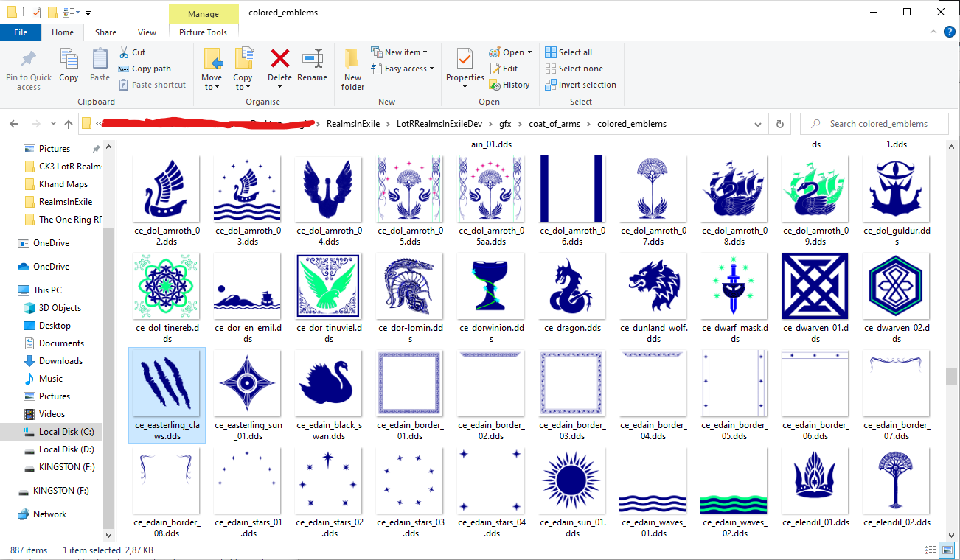Click the coat_of_arms breadcrumb segment

[x=554, y=124]
